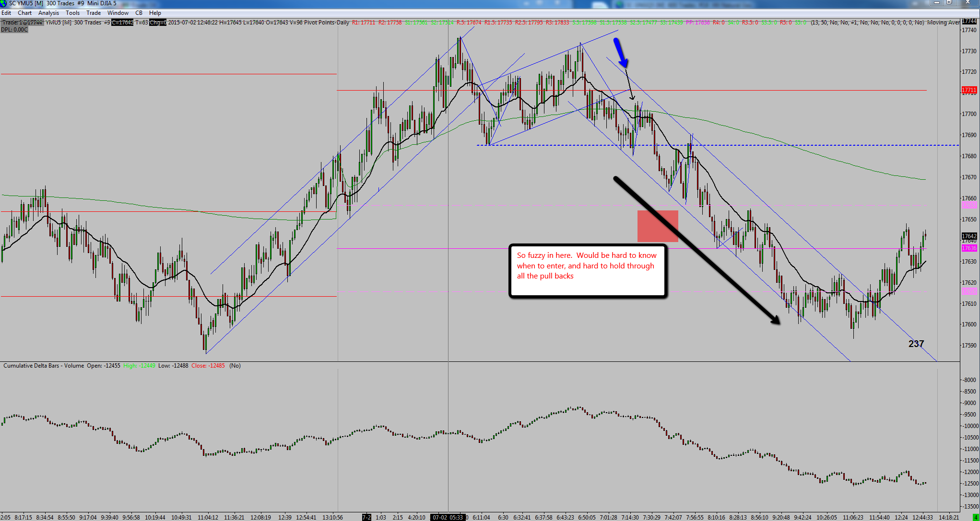The width and height of the screenshot is (980, 521).
Task: Click the '7-2' date marker on time axis
Action: [366, 518]
